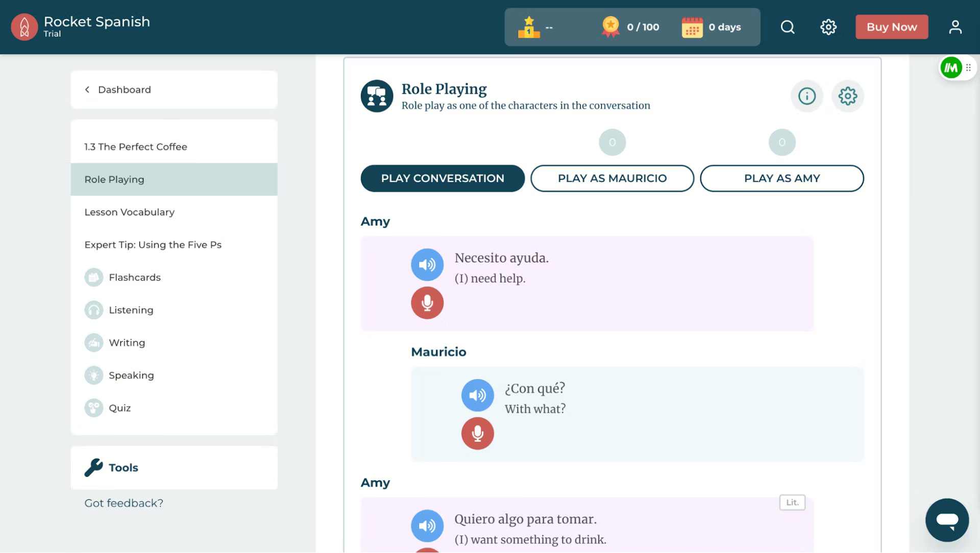Click the Got feedback? link
Viewport: 980px width, 553px height.
point(124,504)
